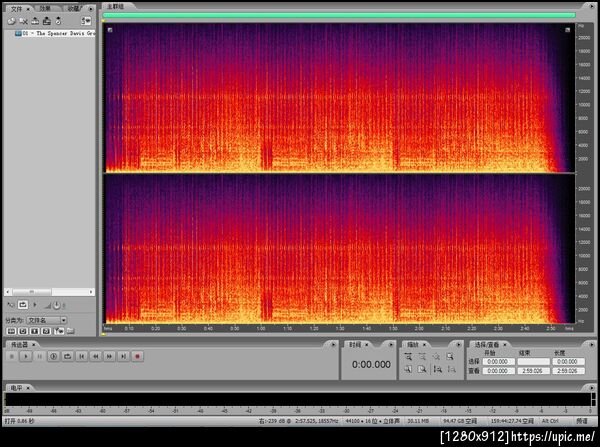600x447 pixels.
Task: Click the Rewind transport button
Action: (94, 356)
